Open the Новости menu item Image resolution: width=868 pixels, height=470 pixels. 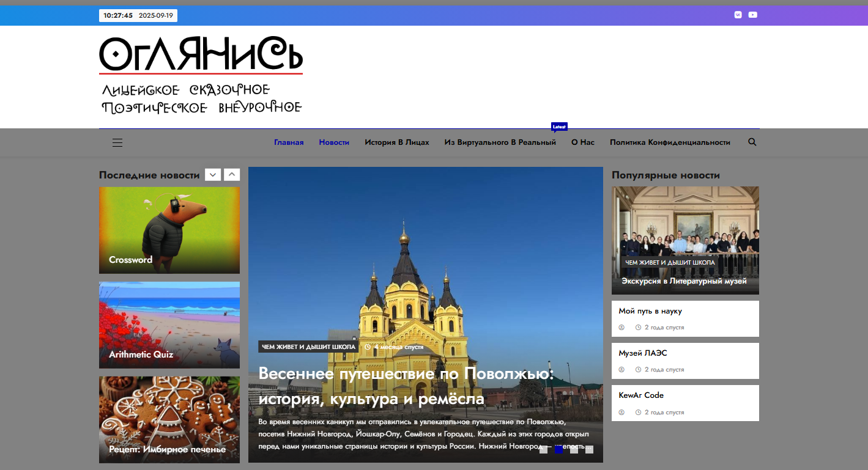point(334,142)
